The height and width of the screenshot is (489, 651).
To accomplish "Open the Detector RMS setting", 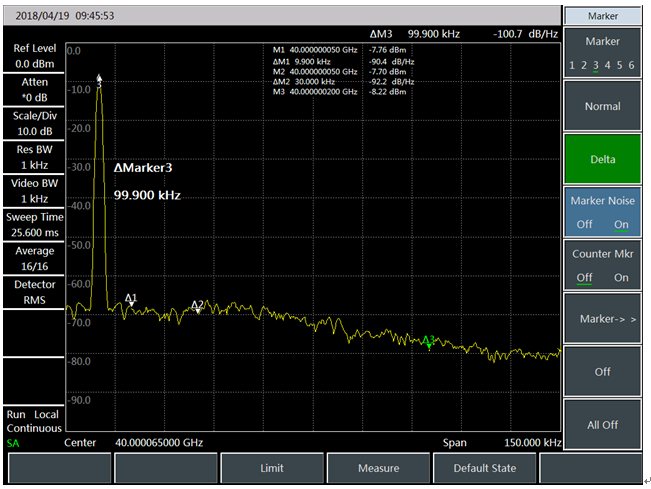I will coord(33,292).
